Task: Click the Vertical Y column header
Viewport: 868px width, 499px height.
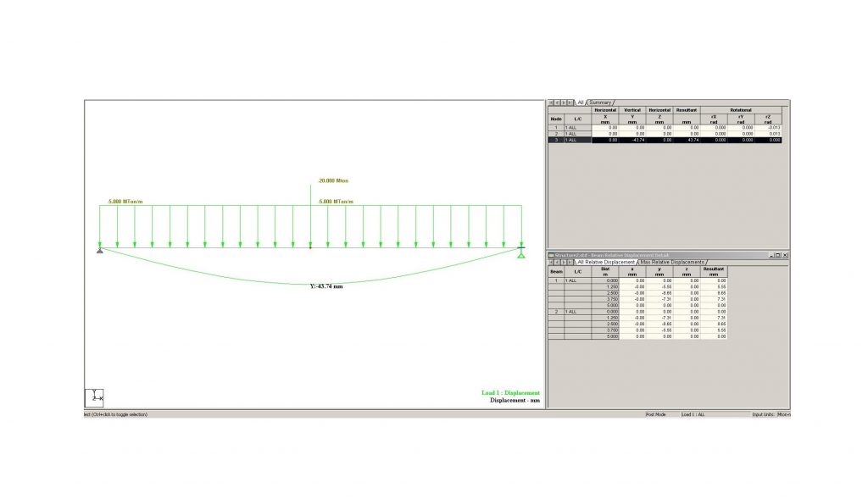Action: (632, 115)
